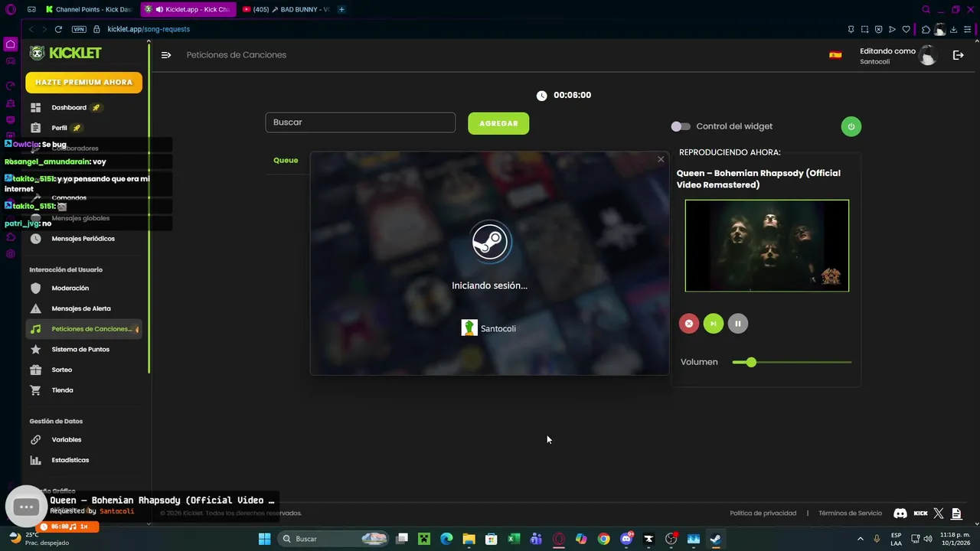Viewport: 980px width, 551px height.
Task: Switch to Channel Points browser tab
Action: pyautogui.click(x=88, y=9)
